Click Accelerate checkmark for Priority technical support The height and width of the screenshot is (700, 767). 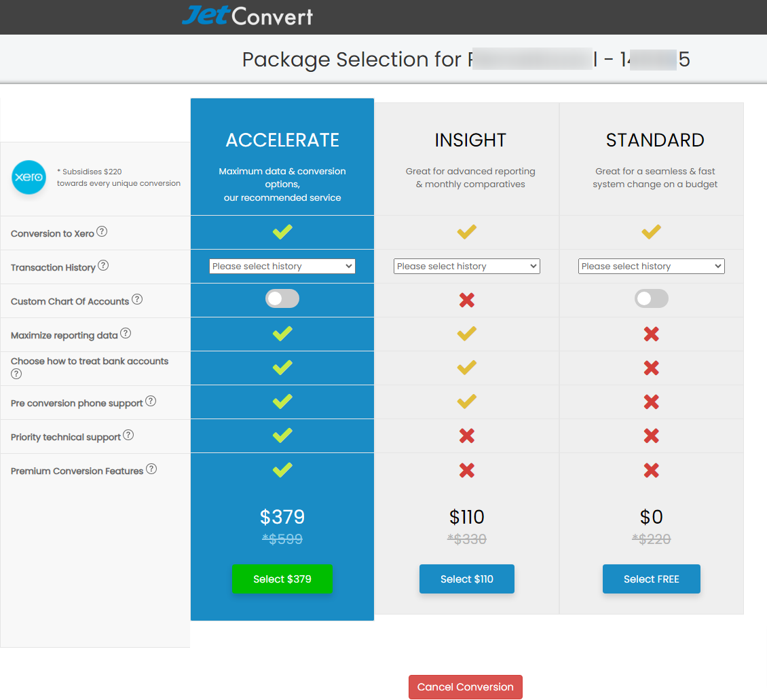point(282,435)
